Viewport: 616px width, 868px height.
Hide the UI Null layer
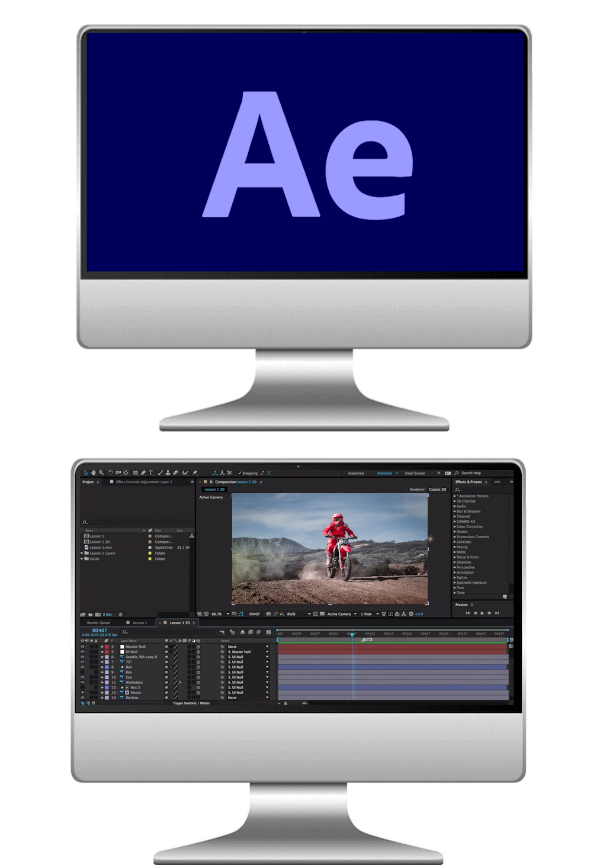82,652
